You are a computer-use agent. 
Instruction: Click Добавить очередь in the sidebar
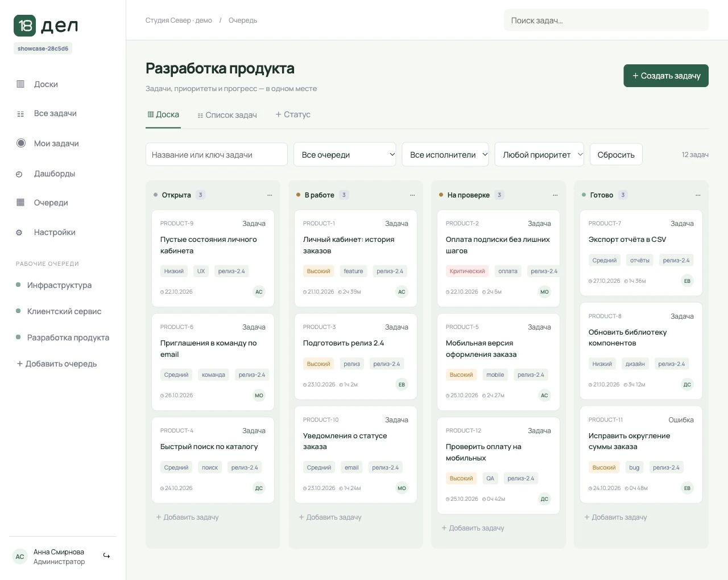[x=57, y=364]
